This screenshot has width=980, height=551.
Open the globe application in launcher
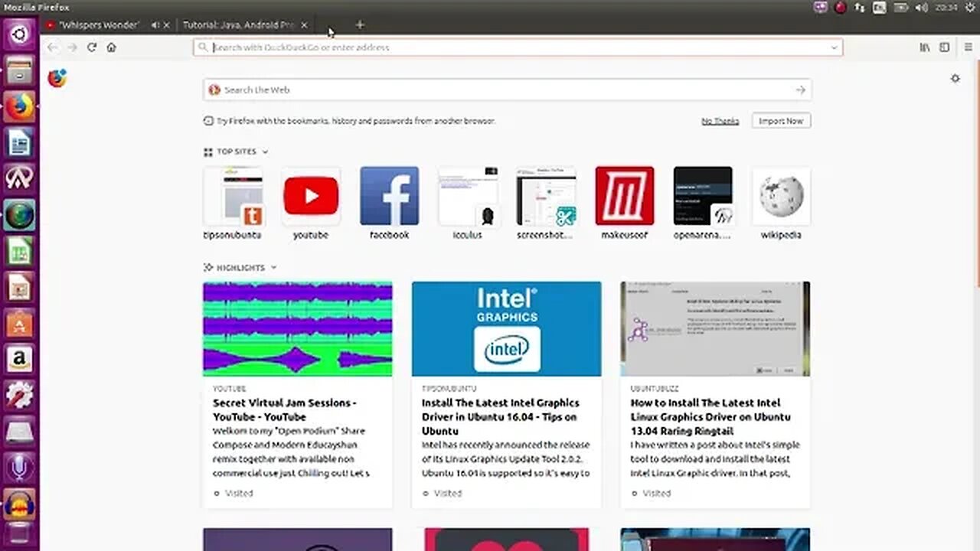coord(19,215)
